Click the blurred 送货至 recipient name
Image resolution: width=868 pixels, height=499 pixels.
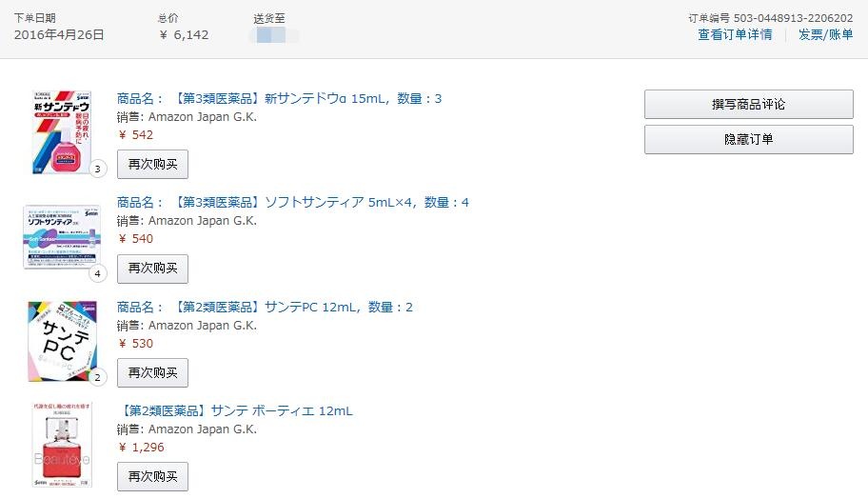coord(273,35)
